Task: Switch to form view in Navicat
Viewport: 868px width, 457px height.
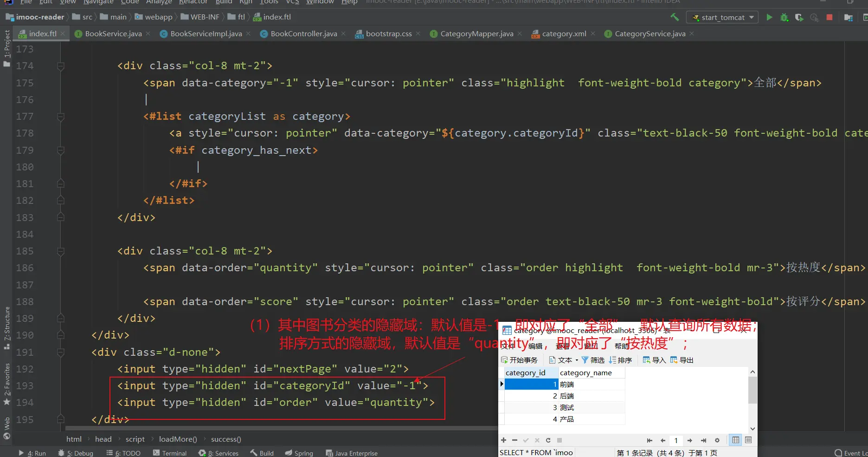Action: tap(748, 440)
